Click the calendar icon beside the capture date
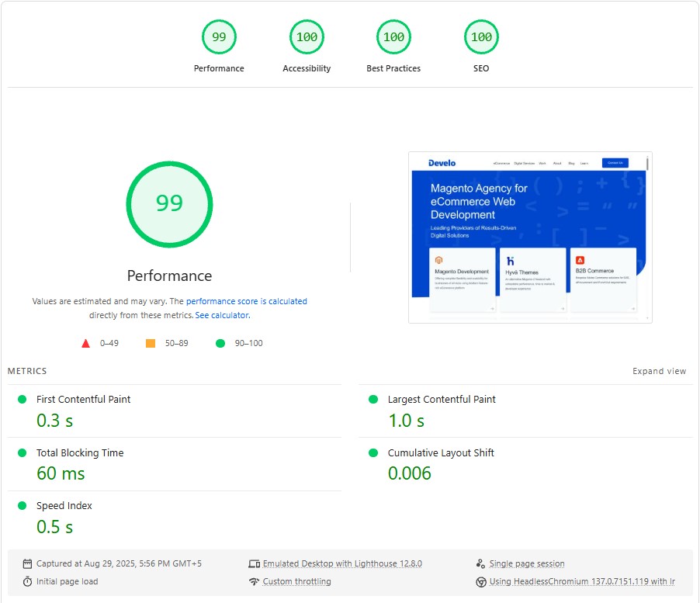Screen dimensions: 700x603 coord(26,563)
